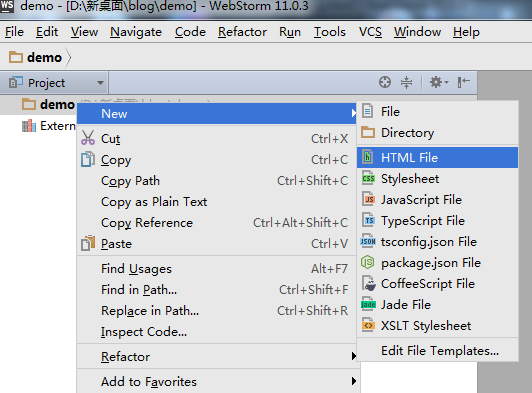
Task: Click the WebStorm WS title bar icon
Action: 7,6
